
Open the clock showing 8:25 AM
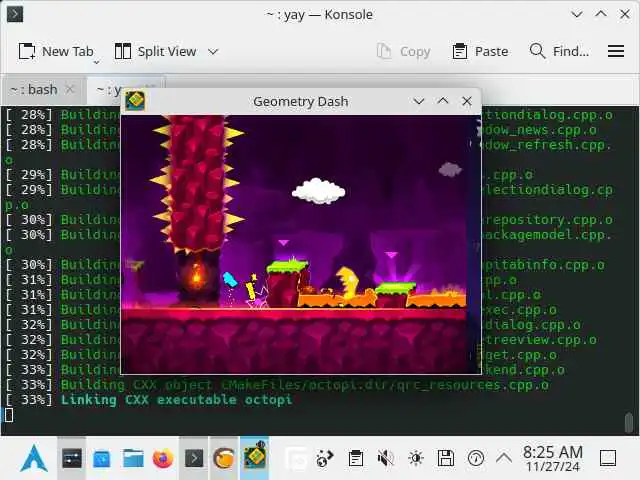553,458
